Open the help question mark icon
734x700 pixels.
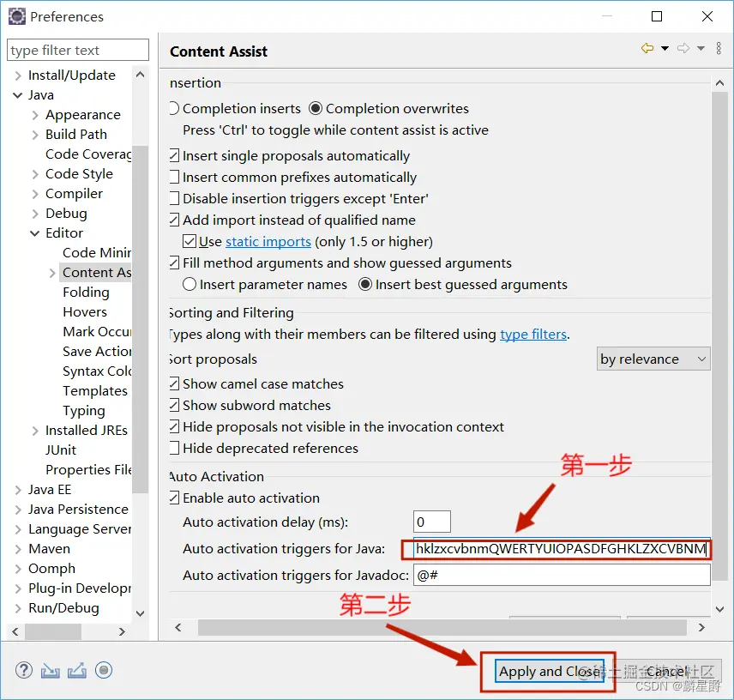[23, 670]
